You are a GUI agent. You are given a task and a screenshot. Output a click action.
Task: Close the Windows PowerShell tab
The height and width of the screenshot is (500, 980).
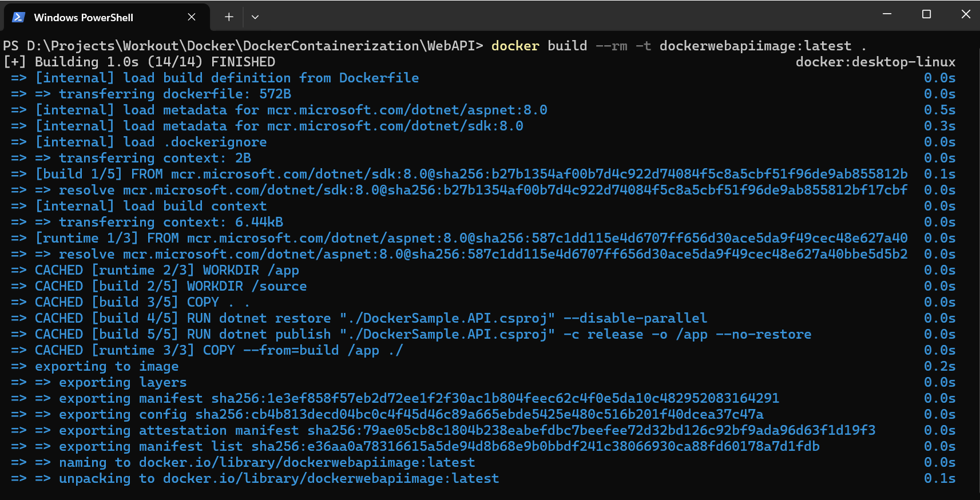point(192,17)
